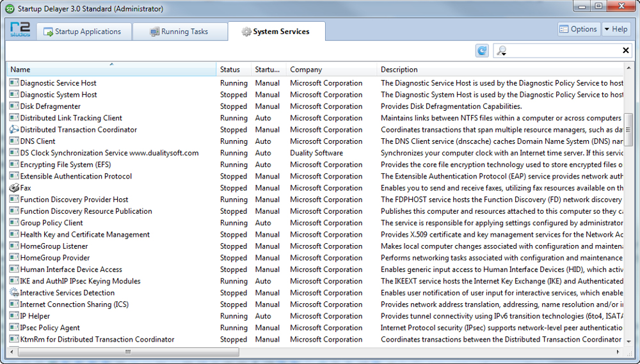Open the Running Tasks tab

tap(180, 31)
